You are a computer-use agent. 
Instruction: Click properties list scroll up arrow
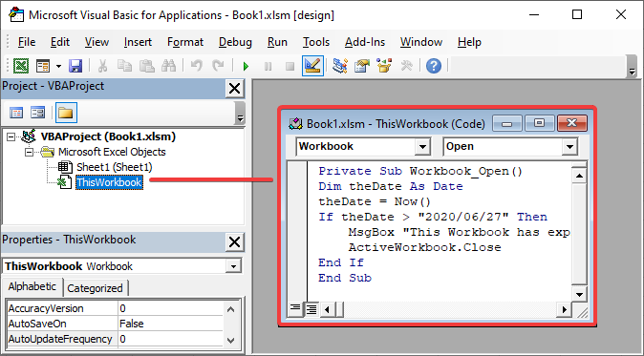(x=231, y=309)
